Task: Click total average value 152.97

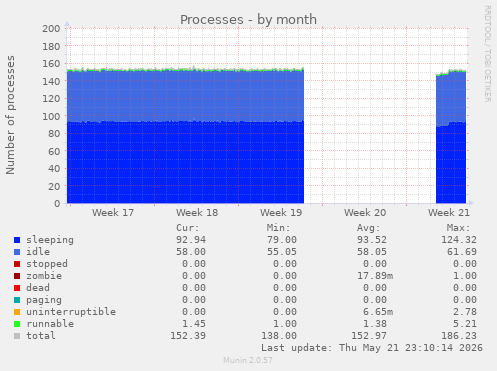Action: point(369,336)
